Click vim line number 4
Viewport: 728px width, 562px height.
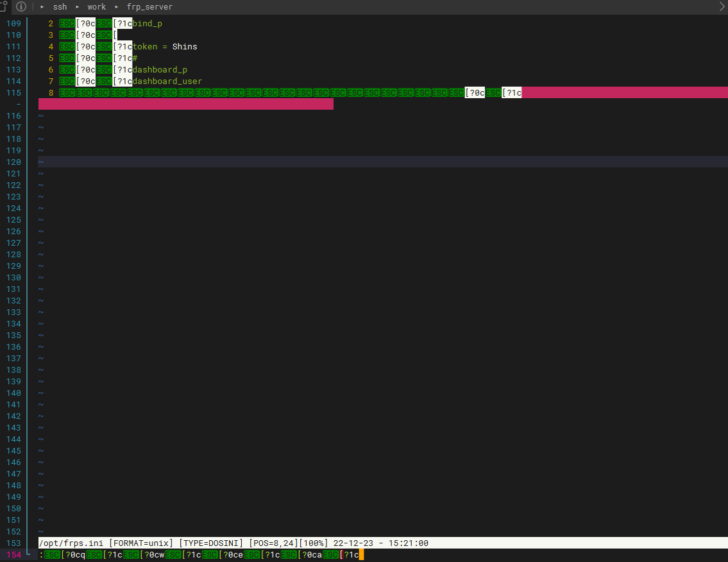51,46
